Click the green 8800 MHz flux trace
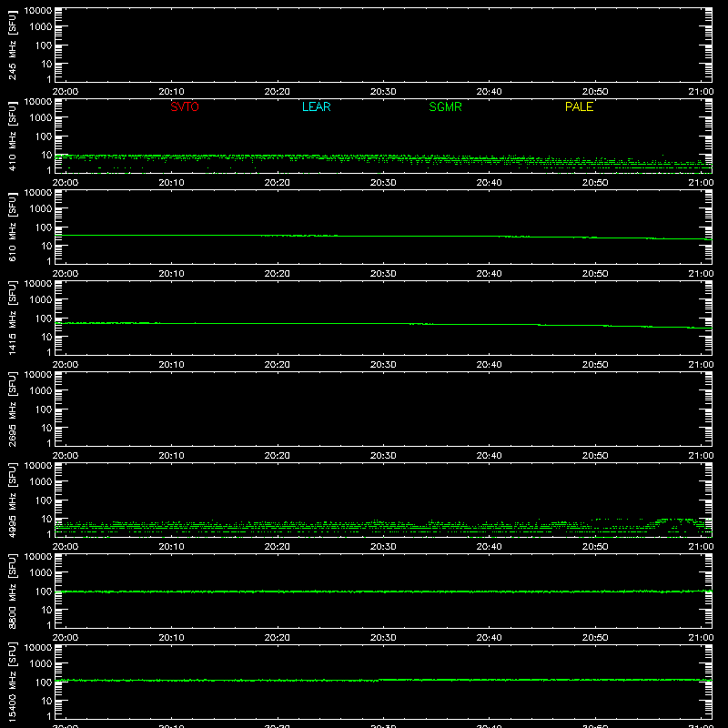728x728 pixels. click(x=383, y=591)
